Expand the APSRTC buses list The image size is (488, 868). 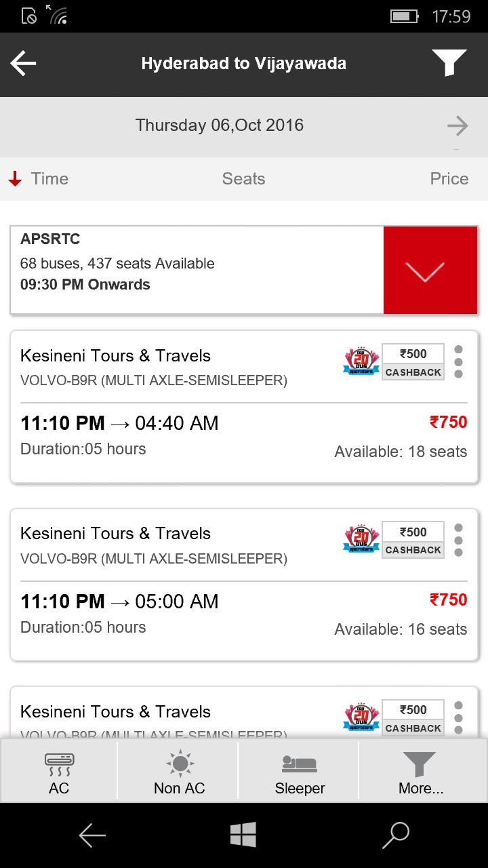tap(430, 271)
